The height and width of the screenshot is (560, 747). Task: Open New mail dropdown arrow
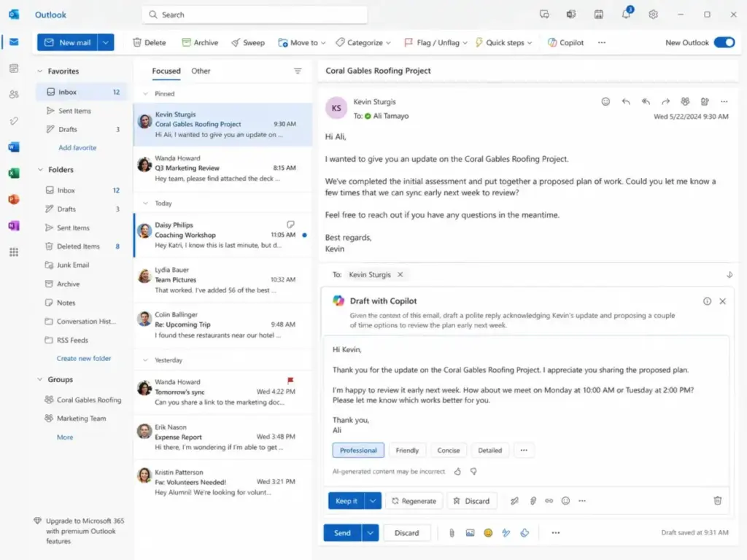[106, 42]
